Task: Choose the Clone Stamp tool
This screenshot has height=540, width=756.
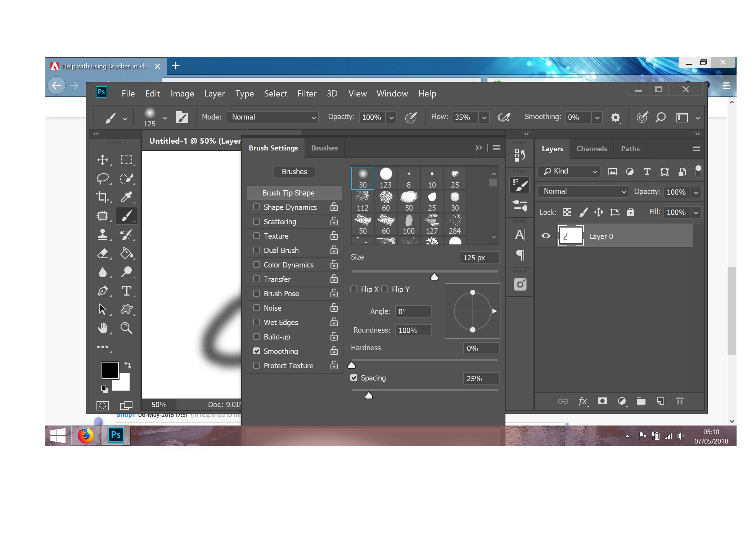Action: [103, 235]
